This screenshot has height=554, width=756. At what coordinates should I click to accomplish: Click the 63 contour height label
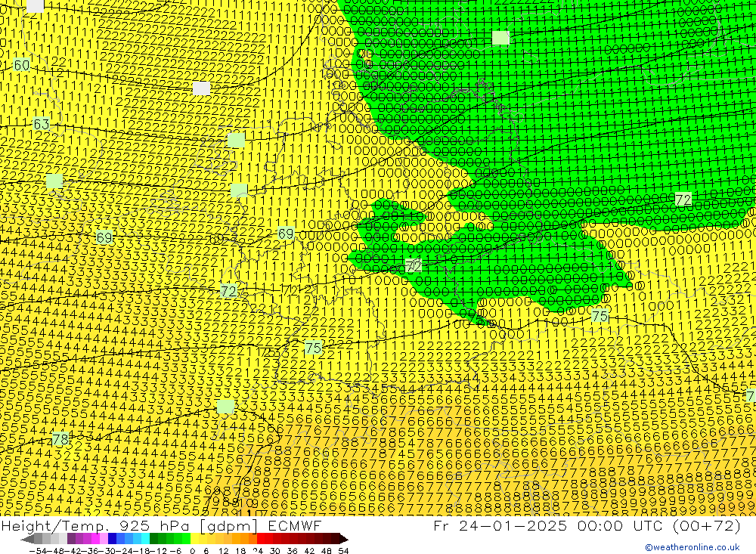coord(41,124)
